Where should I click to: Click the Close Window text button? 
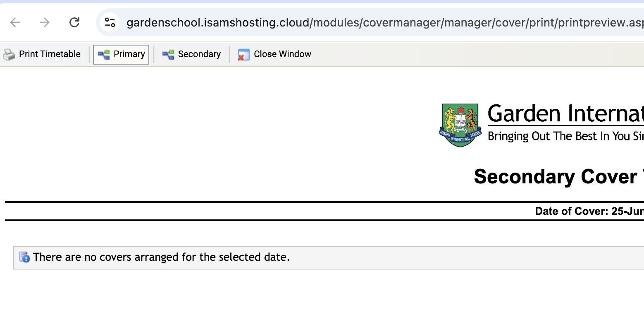point(282,54)
